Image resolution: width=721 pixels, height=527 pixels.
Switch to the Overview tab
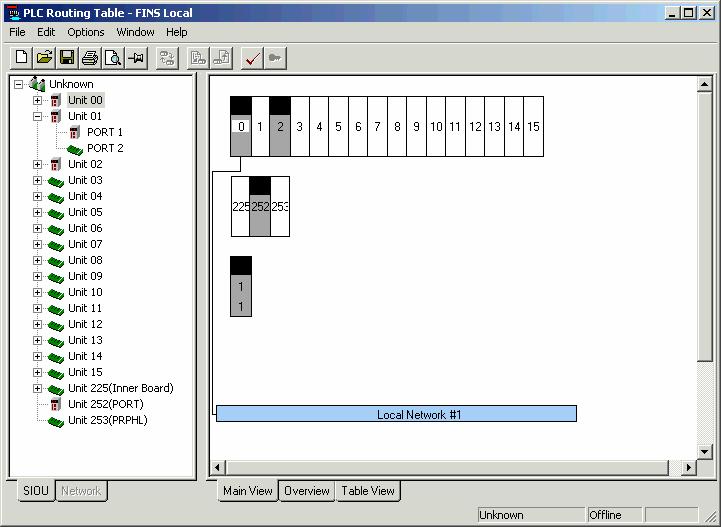point(307,491)
